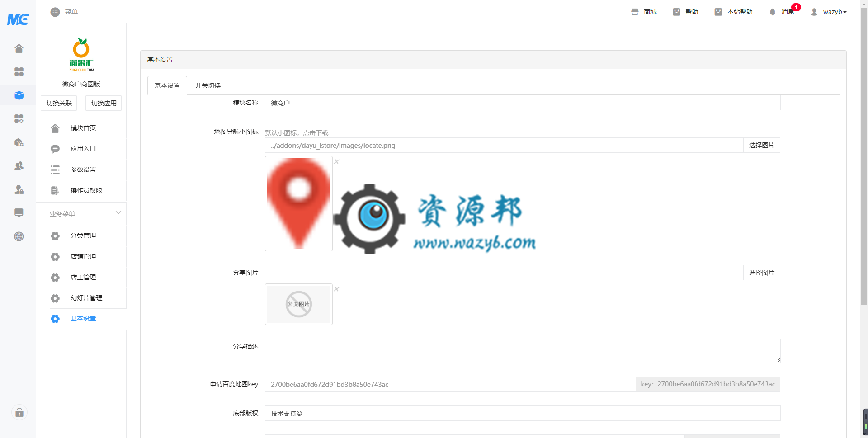
Task: Open the globe icon in left rail
Action: 19,236
